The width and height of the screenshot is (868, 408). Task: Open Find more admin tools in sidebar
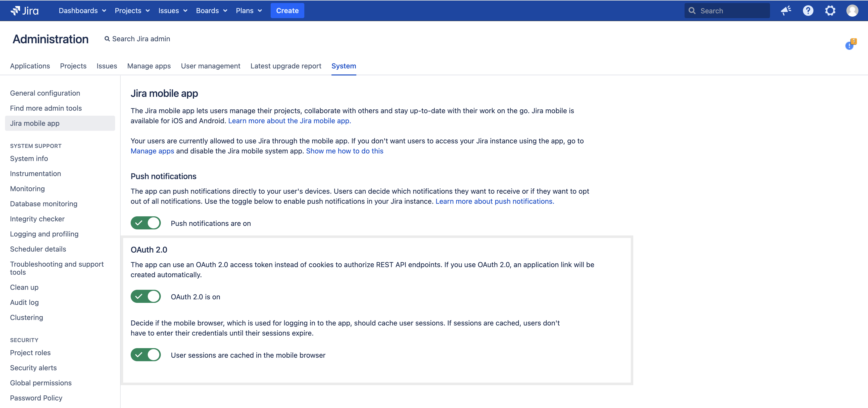tap(46, 108)
